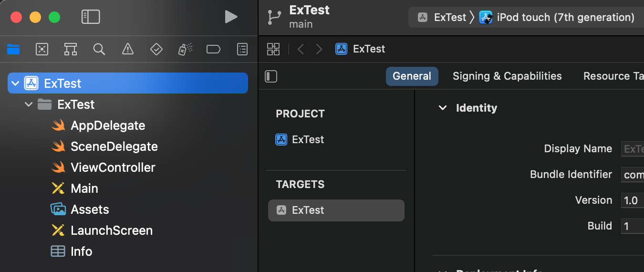Open the related items grid menu
The width and height of the screenshot is (644, 272).
pos(273,49)
